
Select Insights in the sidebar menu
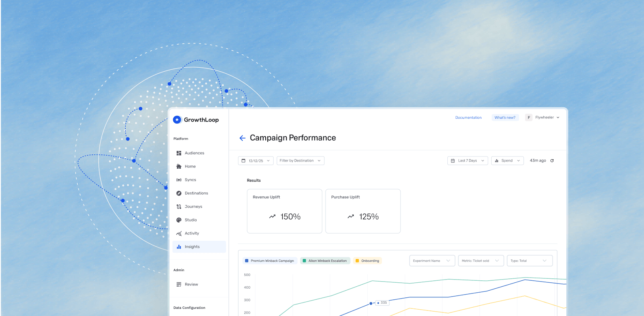pos(192,247)
